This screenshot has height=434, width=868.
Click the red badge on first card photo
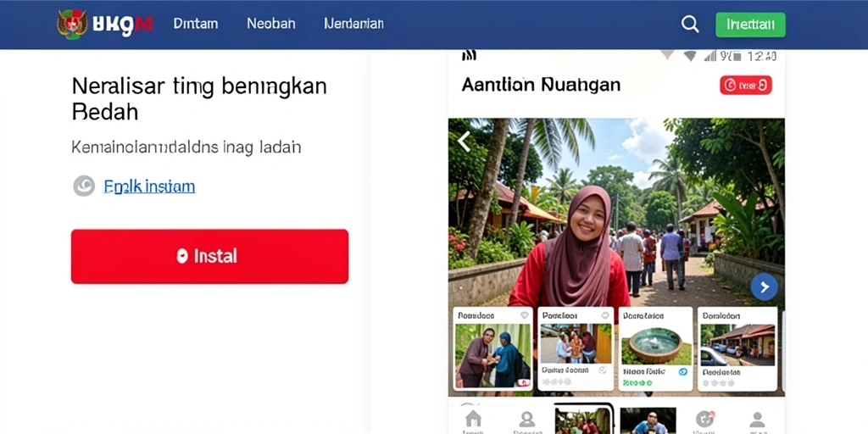[x=523, y=382]
